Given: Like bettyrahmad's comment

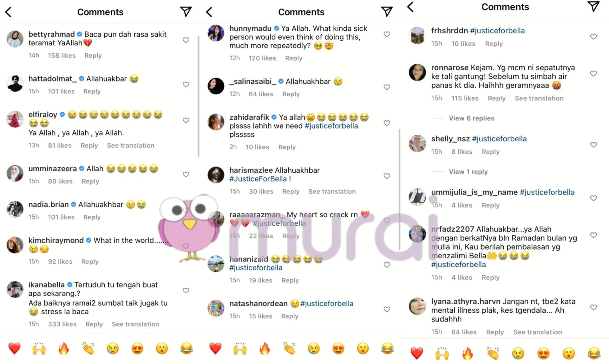Looking at the screenshot, I should (186, 40).
